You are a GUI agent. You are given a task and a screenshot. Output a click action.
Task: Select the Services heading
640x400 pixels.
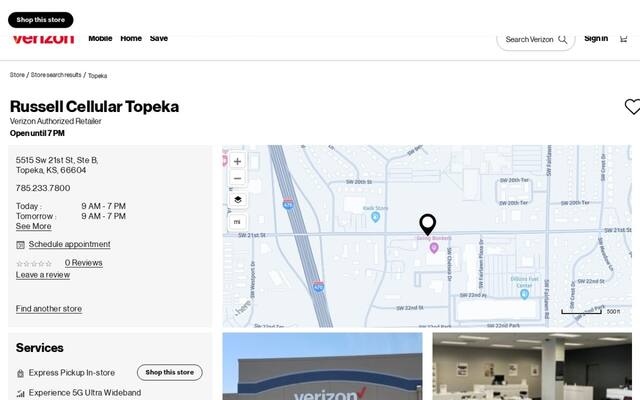[40, 348]
